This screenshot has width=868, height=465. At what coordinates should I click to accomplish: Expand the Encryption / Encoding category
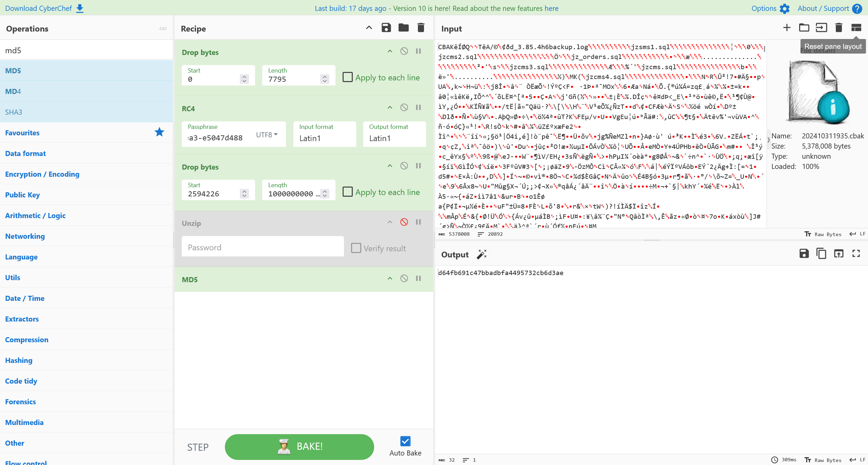(x=86, y=174)
